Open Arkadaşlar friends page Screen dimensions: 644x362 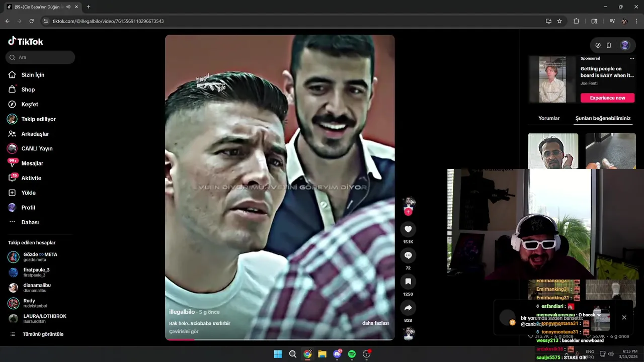coord(35,134)
